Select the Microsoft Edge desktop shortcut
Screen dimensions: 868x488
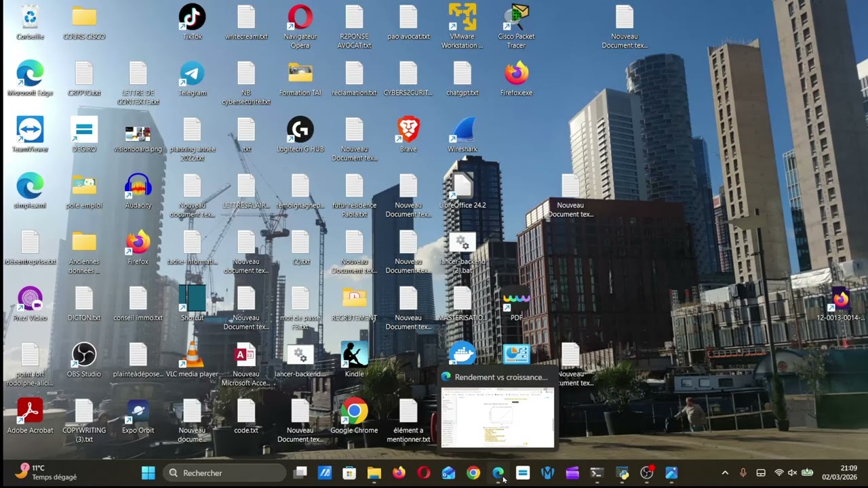click(x=30, y=78)
